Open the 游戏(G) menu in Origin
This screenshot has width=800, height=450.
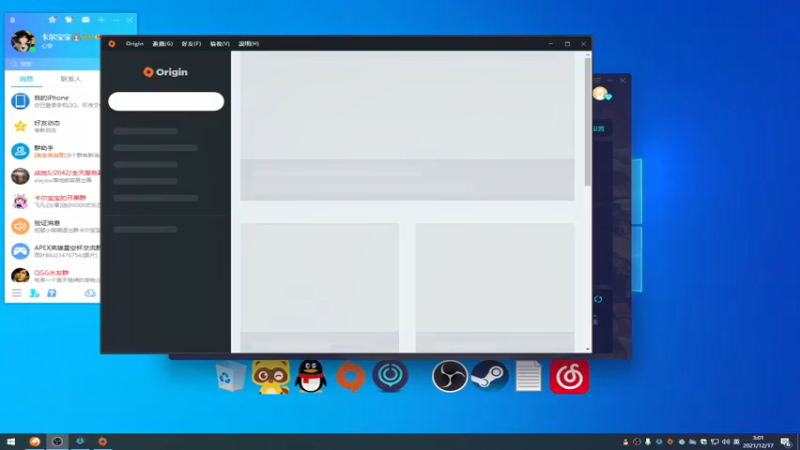tap(162, 44)
